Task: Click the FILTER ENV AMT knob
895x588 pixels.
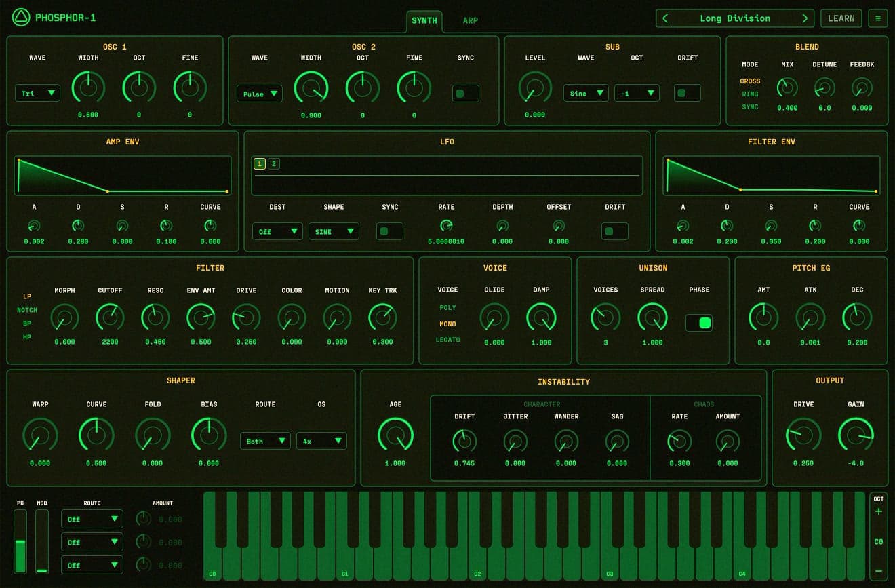Action: [201, 317]
